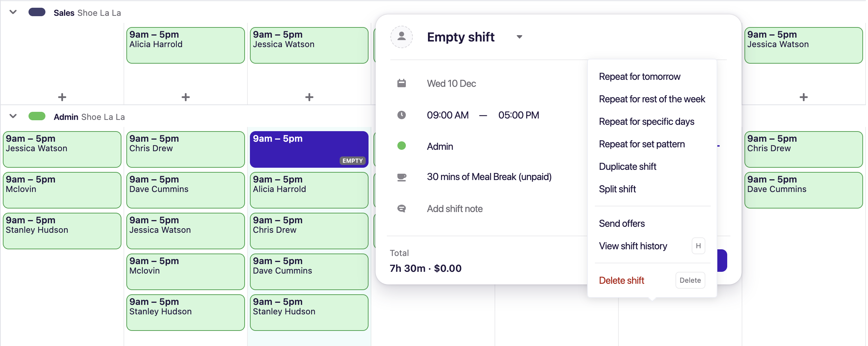Click the Add shift note field

[x=455, y=208]
